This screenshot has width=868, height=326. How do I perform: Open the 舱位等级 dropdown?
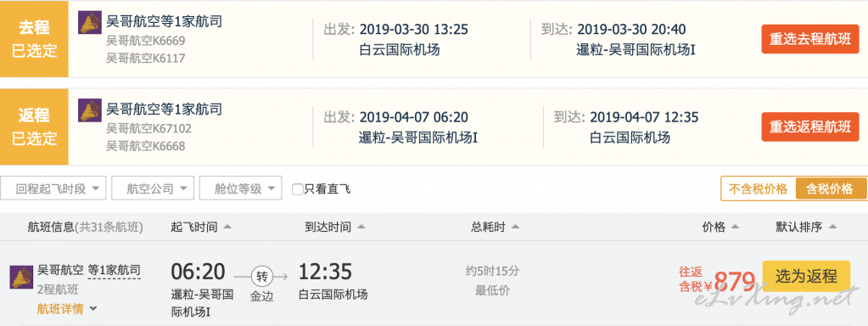click(241, 188)
